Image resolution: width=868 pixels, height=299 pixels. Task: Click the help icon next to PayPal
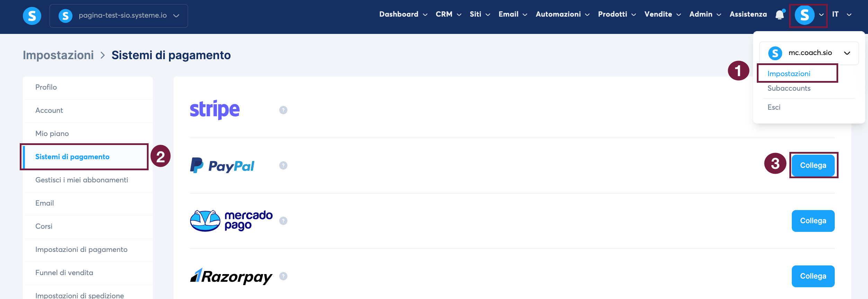(x=283, y=165)
